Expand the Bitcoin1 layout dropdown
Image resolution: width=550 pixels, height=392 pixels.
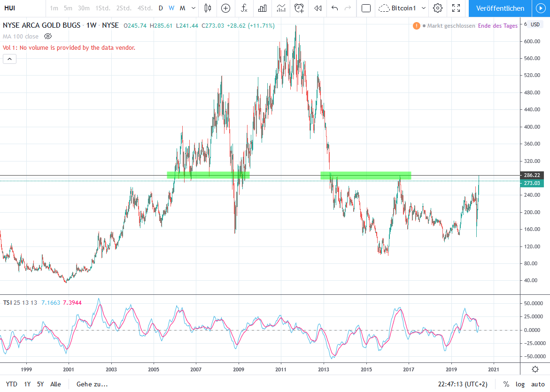[x=424, y=8]
